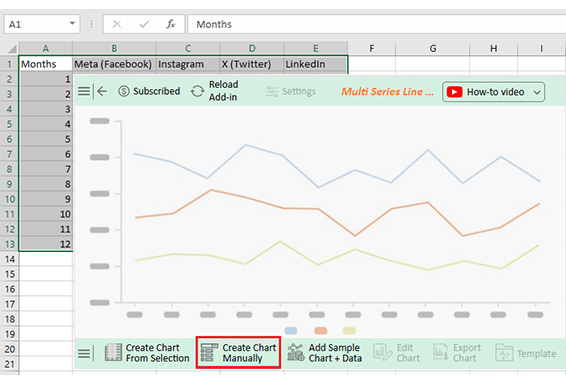Select row 14 header
The image size is (566, 384).
pyautogui.click(x=9, y=259)
